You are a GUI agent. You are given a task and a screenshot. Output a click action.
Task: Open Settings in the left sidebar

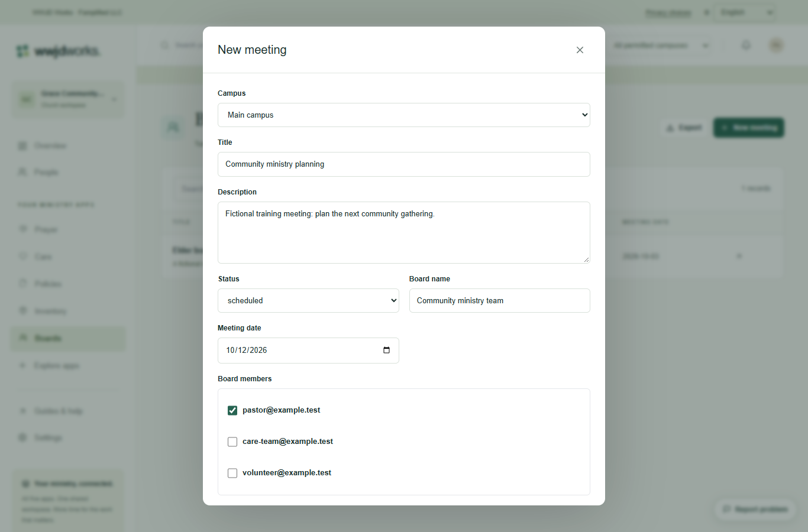click(68, 437)
